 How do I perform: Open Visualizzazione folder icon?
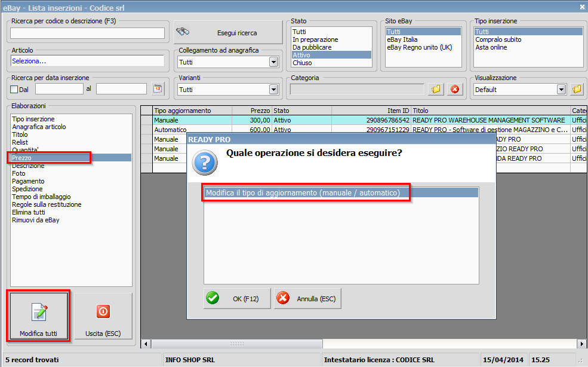(x=577, y=90)
